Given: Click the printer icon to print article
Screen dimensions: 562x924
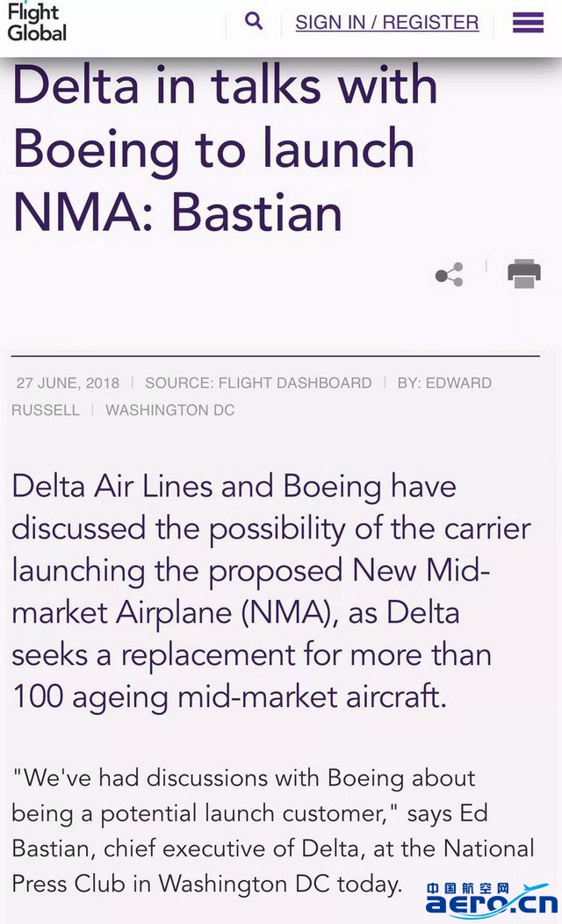Looking at the screenshot, I should pyautogui.click(x=523, y=273).
